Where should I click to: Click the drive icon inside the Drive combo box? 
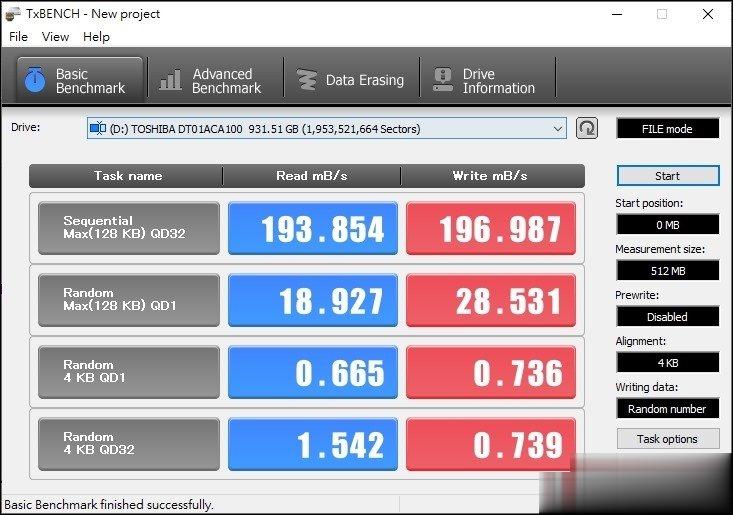coord(98,128)
